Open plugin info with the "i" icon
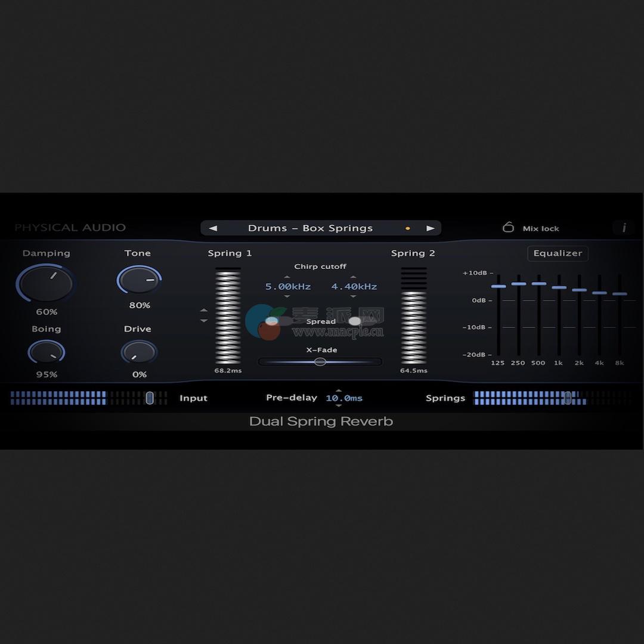The width and height of the screenshot is (644, 644). [624, 228]
